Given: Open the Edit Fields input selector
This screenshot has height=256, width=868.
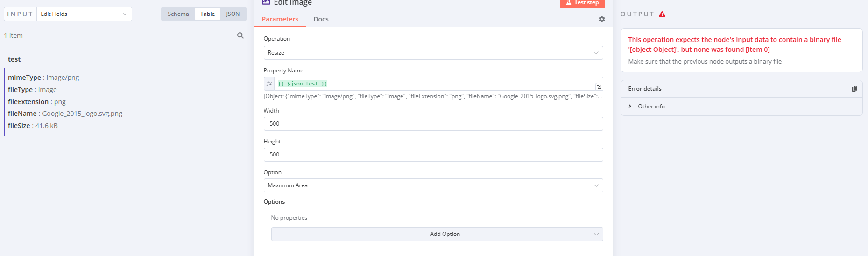Looking at the screenshot, I should pos(84,14).
